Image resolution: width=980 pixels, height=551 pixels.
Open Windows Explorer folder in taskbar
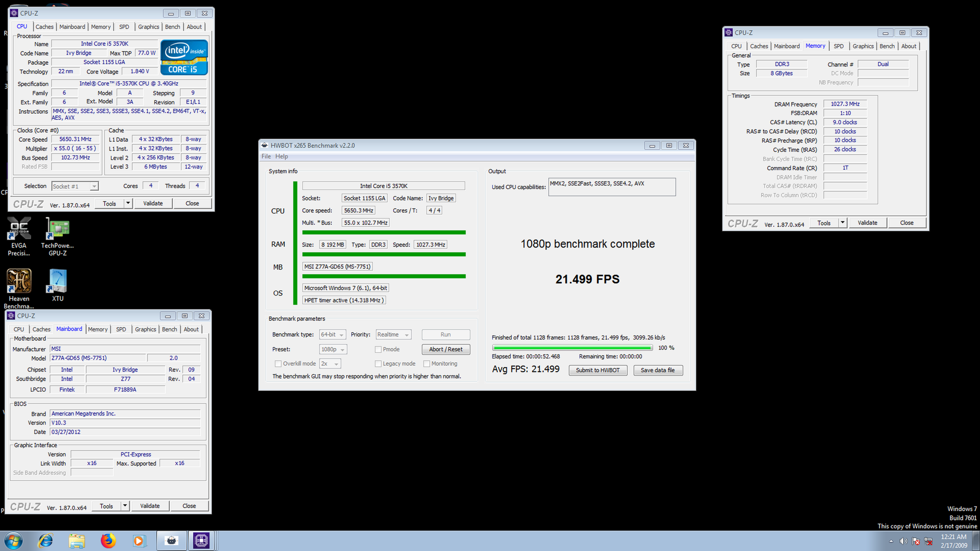click(77, 541)
